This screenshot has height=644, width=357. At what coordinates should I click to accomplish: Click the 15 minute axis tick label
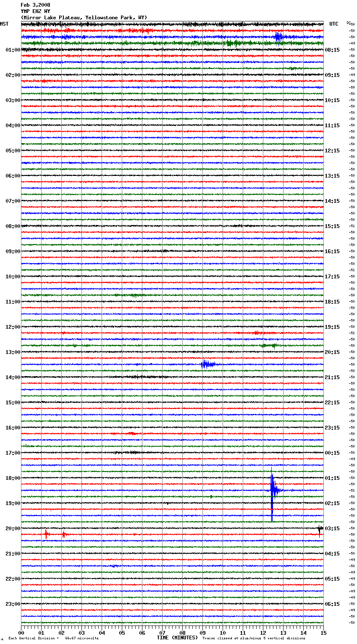coord(323,633)
